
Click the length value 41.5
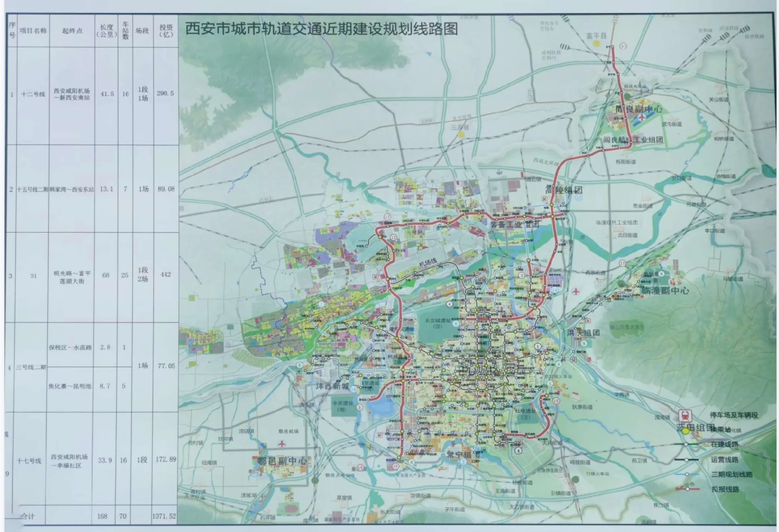tap(107, 94)
